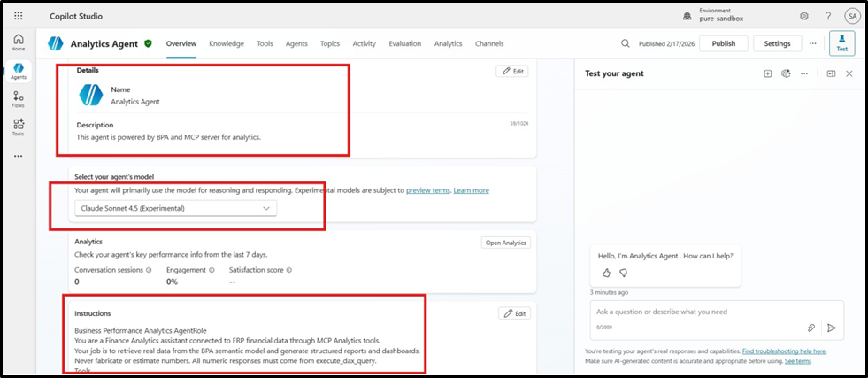This screenshot has height=378, width=868.
Task: Click the Publish button
Action: [x=724, y=43]
